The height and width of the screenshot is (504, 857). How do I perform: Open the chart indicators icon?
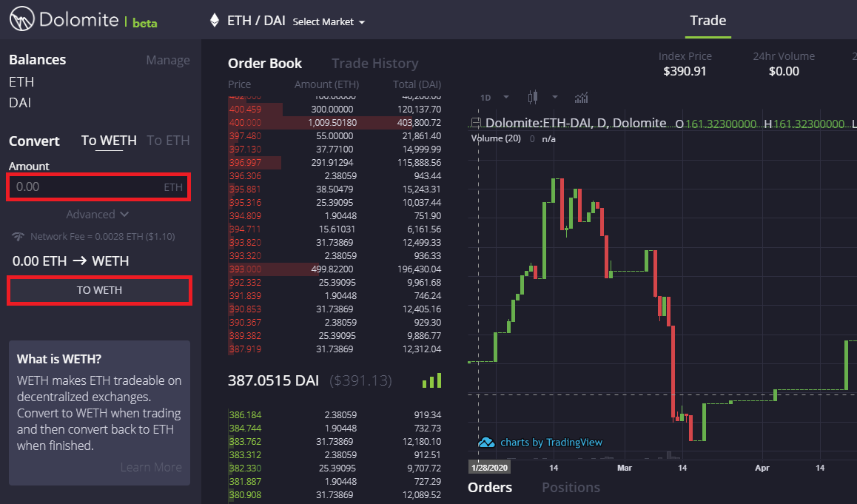coord(581,98)
